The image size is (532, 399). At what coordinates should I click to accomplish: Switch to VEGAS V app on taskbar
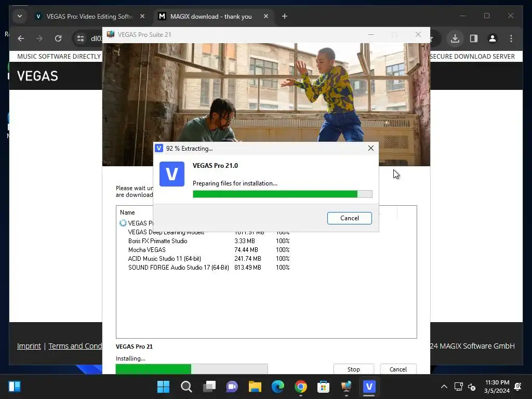(369, 387)
